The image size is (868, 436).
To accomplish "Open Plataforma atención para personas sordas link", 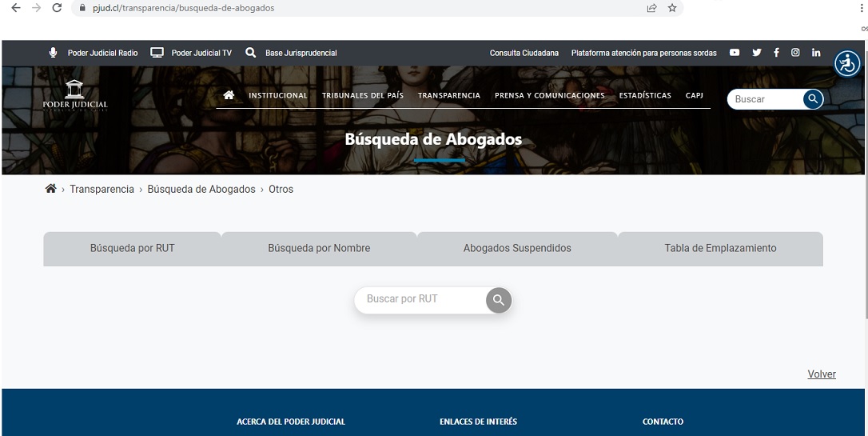I will [643, 53].
